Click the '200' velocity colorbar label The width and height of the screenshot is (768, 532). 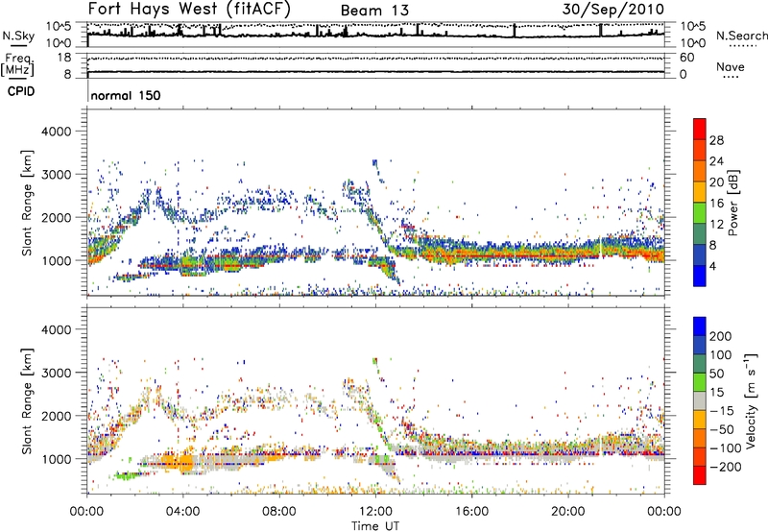[721, 336]
